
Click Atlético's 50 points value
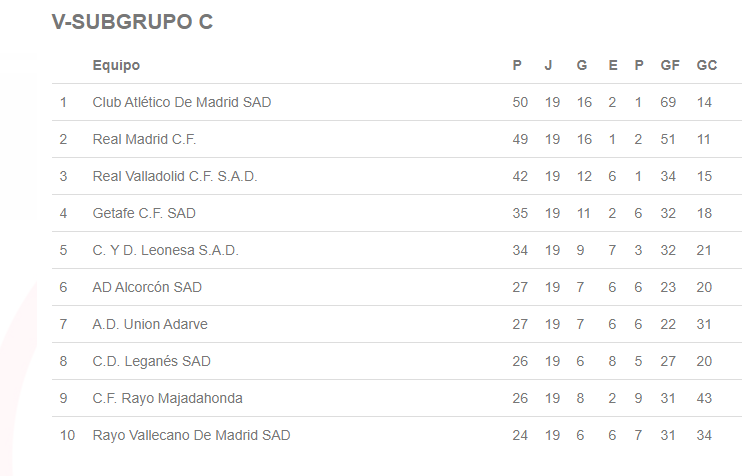click(x=520, y=102)
